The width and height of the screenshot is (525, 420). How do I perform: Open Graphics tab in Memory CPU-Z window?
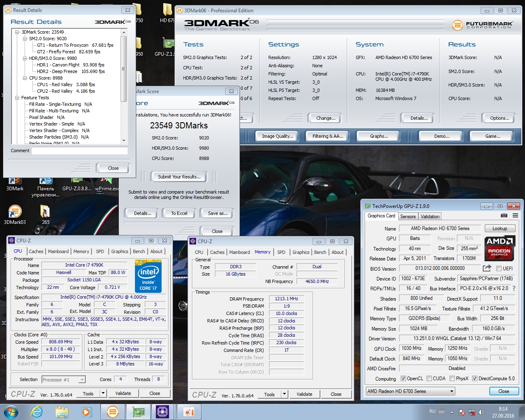301,252
